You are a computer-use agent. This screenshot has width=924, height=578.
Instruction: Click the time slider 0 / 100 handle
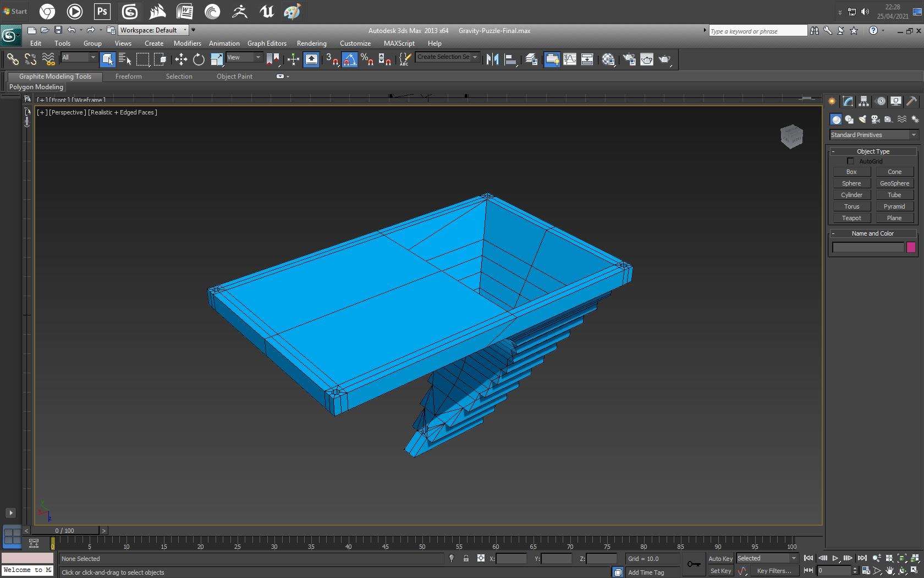(x=65, y=531)
